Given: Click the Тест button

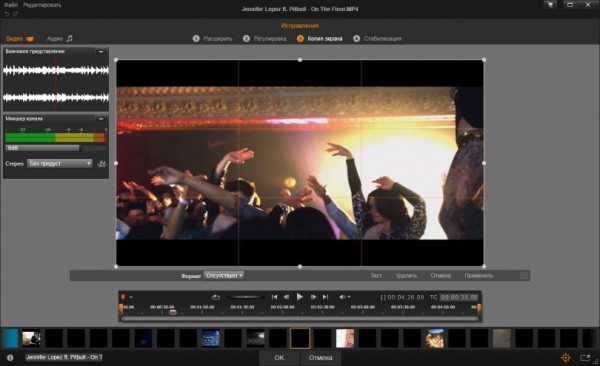Looking at the screenshot, I should [376, 276].
